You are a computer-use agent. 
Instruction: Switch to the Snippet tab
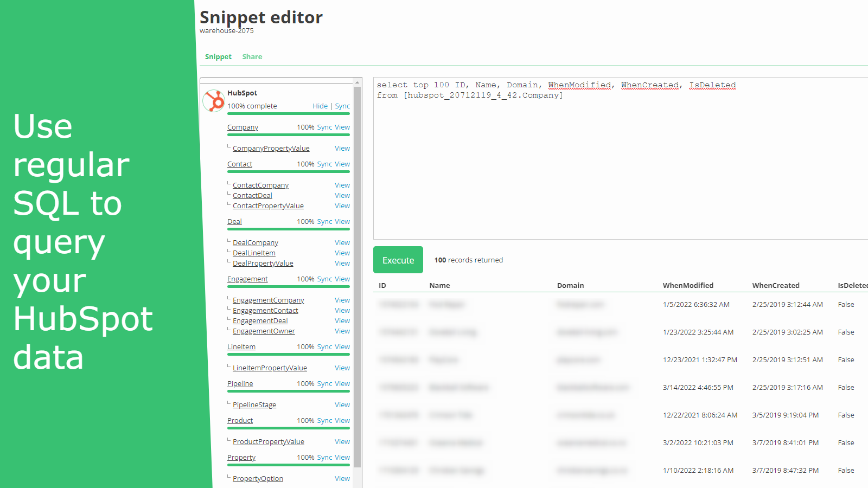tap(218, 56)
